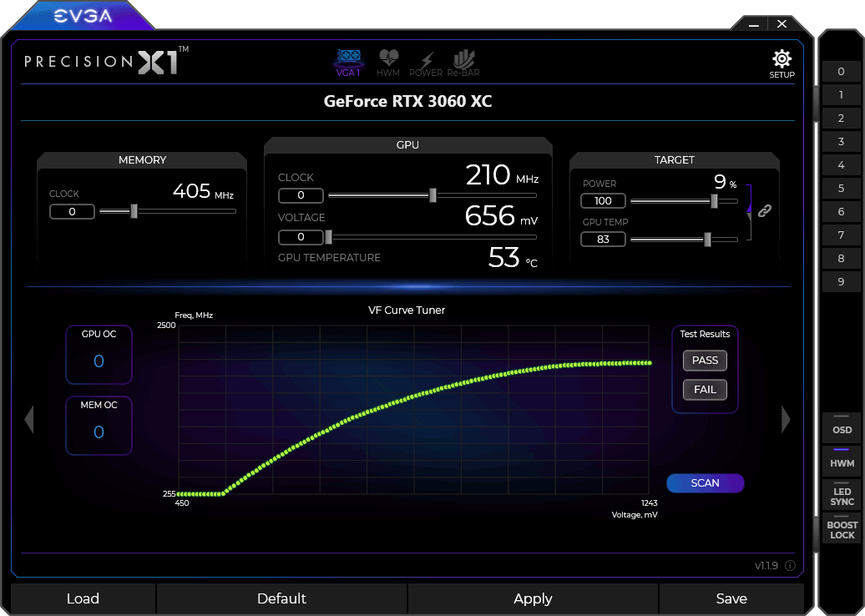Select profile slot 7
865x616 pixels.
[842, 235]
